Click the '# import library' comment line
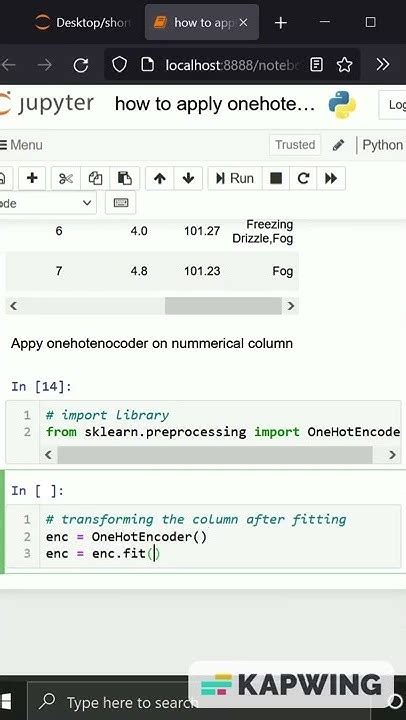 coord(107,415)
